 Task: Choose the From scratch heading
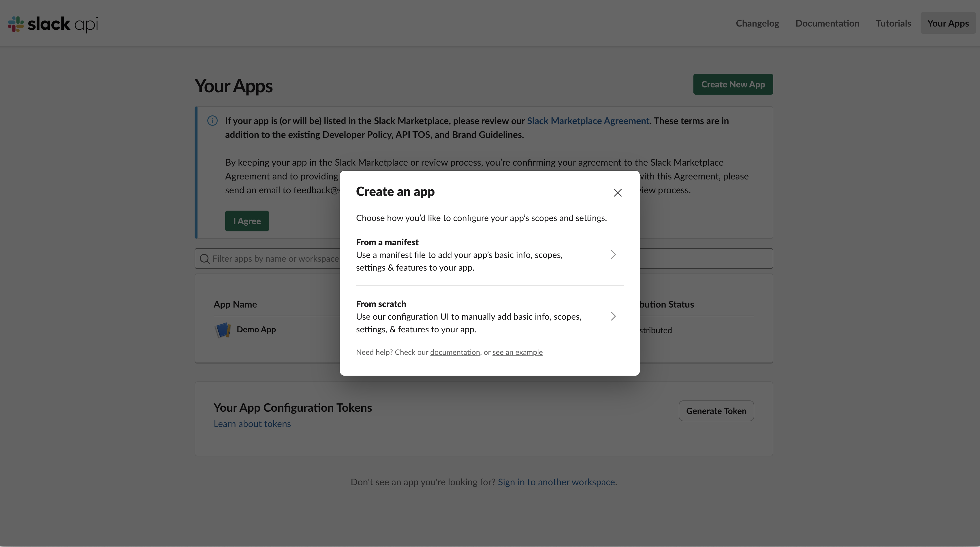[381, 304]
